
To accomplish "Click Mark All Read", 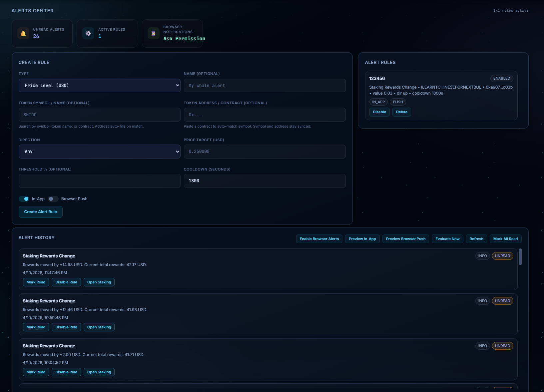I will [505, 239].
